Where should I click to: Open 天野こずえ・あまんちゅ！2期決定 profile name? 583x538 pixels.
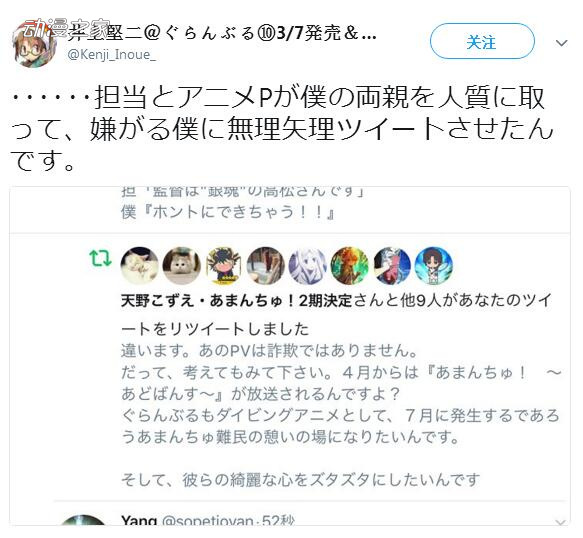click(x=236, y=301)
